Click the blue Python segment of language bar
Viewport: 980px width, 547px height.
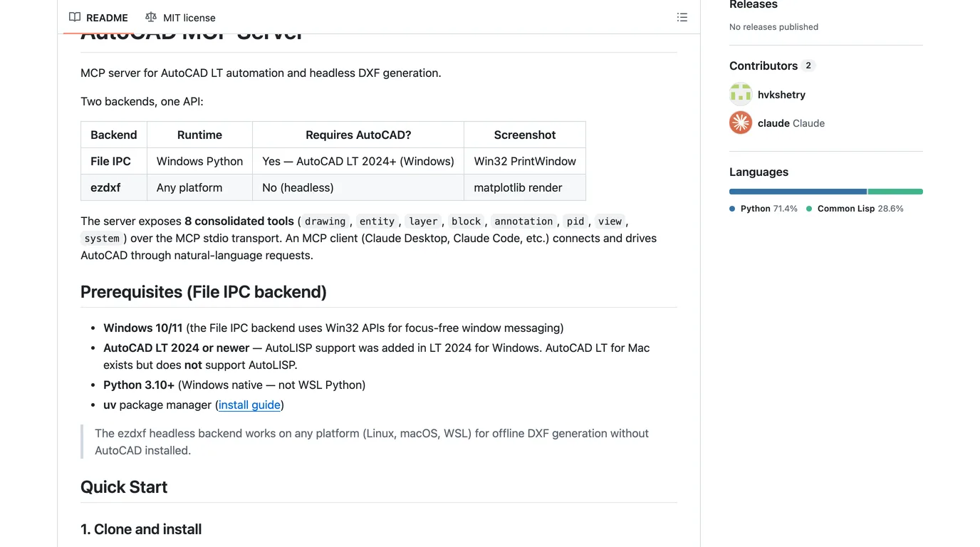pyautogui.click(x=798, y=192)
